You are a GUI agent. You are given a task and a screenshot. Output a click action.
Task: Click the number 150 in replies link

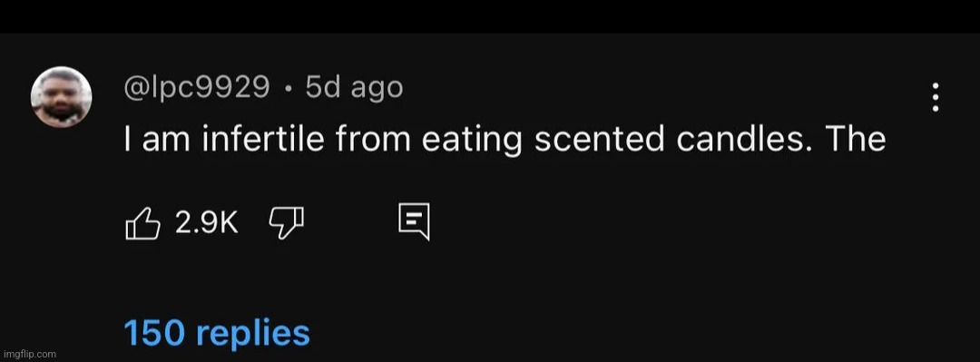pyautogui.click(x=155, y=333)
